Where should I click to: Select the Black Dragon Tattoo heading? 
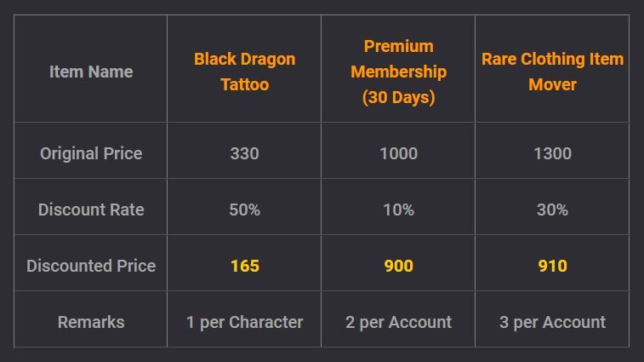click(244, 72)
